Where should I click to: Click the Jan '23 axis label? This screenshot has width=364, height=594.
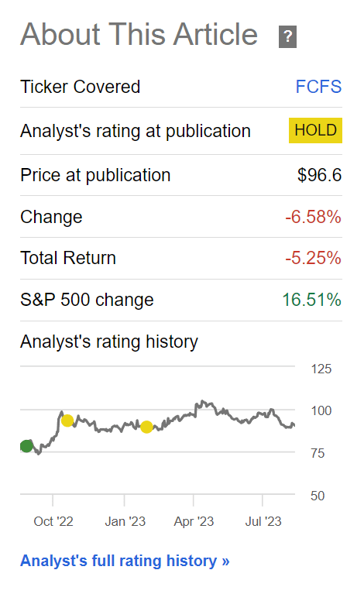tap(125, 522)
